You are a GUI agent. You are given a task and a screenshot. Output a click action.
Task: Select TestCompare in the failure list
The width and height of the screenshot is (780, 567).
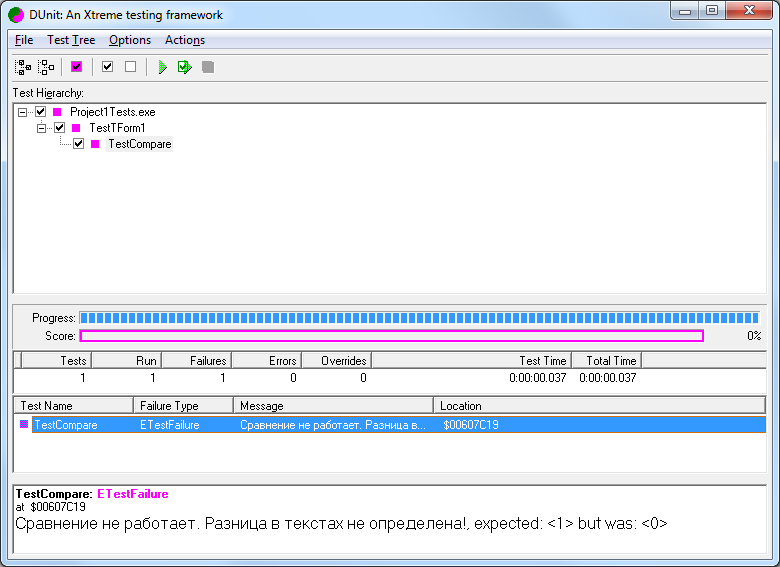(66, 424)
